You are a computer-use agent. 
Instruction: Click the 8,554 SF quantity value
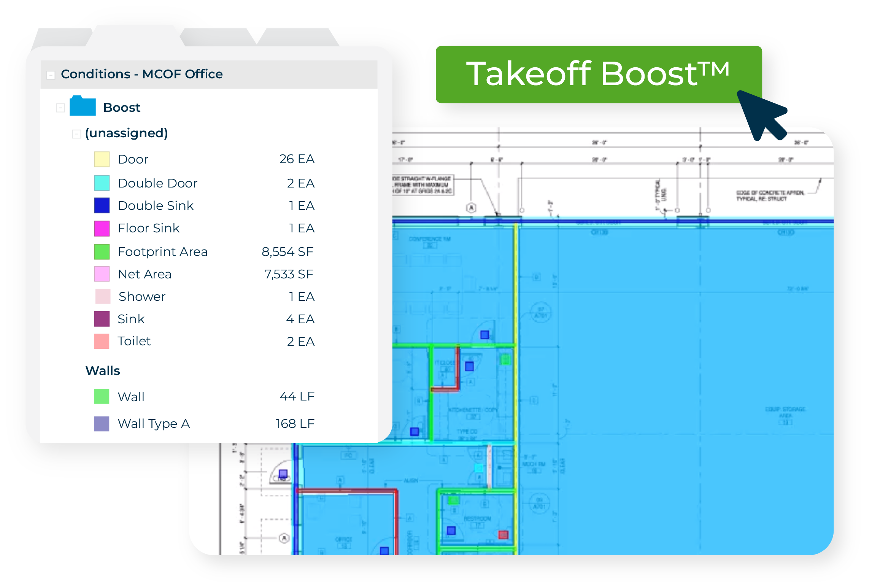287,252
